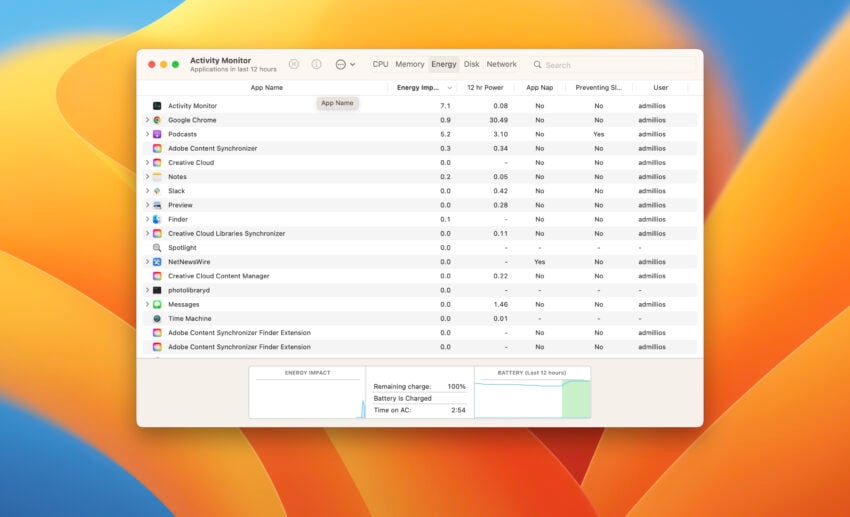Switch to the CPU tab
This screenshot has width=850, height=517.
click(x=380, y=64)
